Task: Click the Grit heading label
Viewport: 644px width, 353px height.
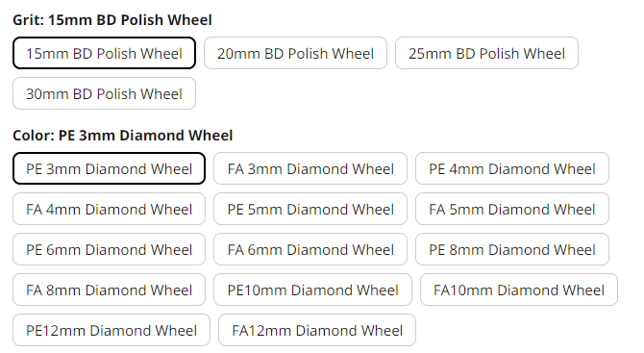Action: (112, 20)
